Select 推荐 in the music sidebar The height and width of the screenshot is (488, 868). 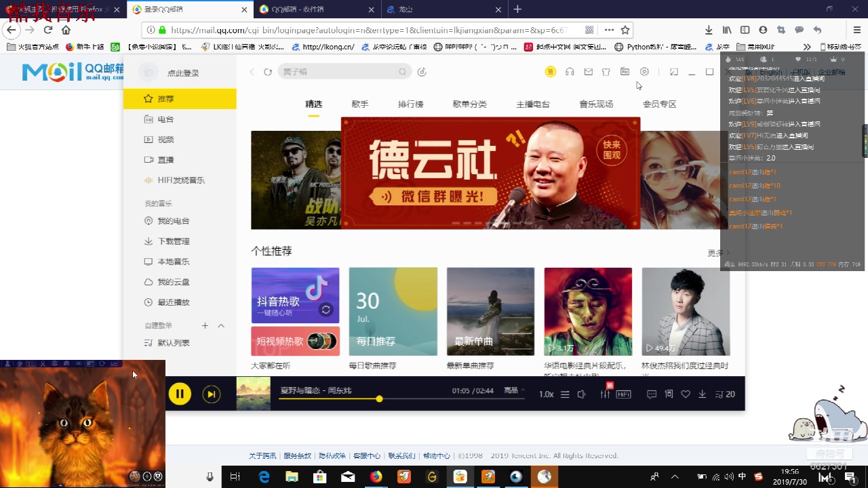[180, 98]
